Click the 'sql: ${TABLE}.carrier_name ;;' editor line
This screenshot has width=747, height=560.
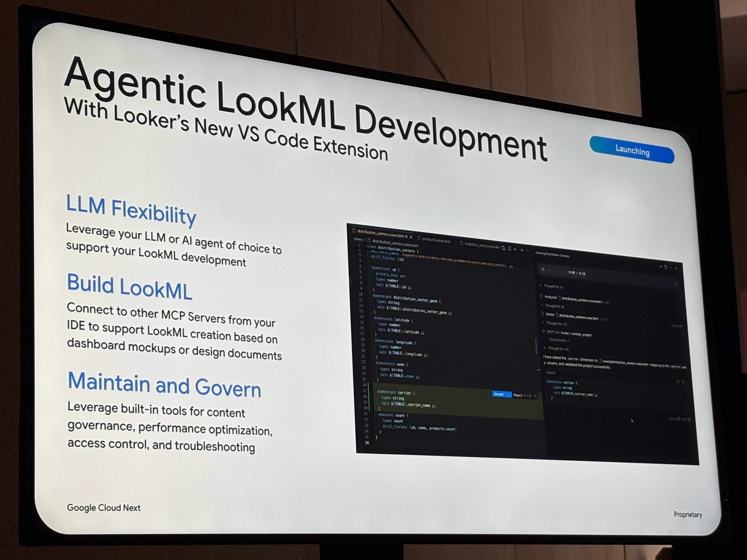click(x=408, y=405)
